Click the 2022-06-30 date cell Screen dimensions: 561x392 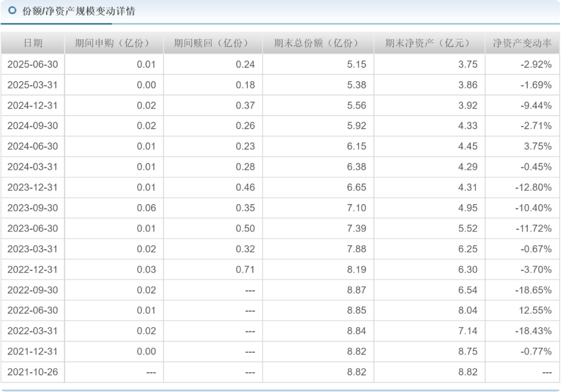click(32, 310)
